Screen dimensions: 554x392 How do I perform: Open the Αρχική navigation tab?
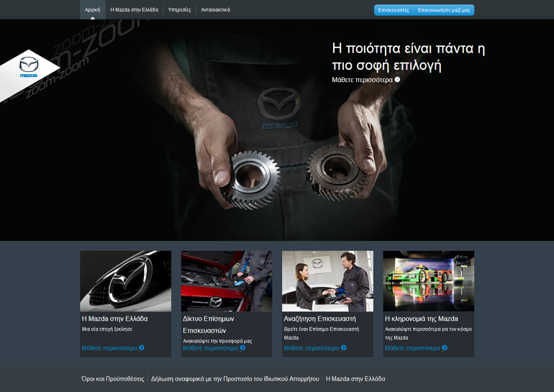tap(92, 10)
